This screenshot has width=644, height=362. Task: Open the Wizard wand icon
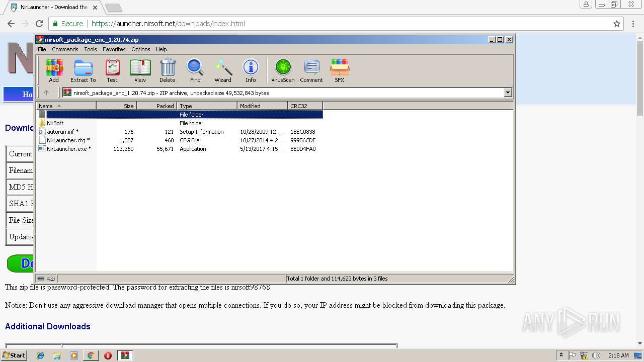223,70
